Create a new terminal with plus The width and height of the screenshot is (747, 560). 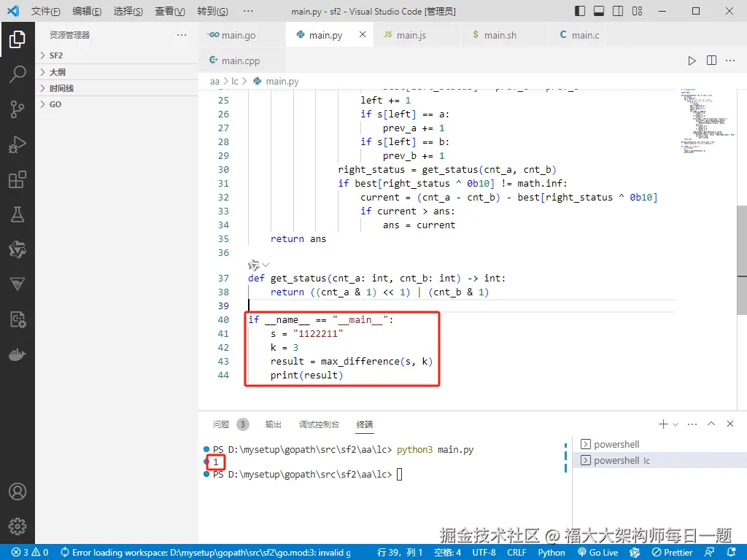(x=662, y=424)
